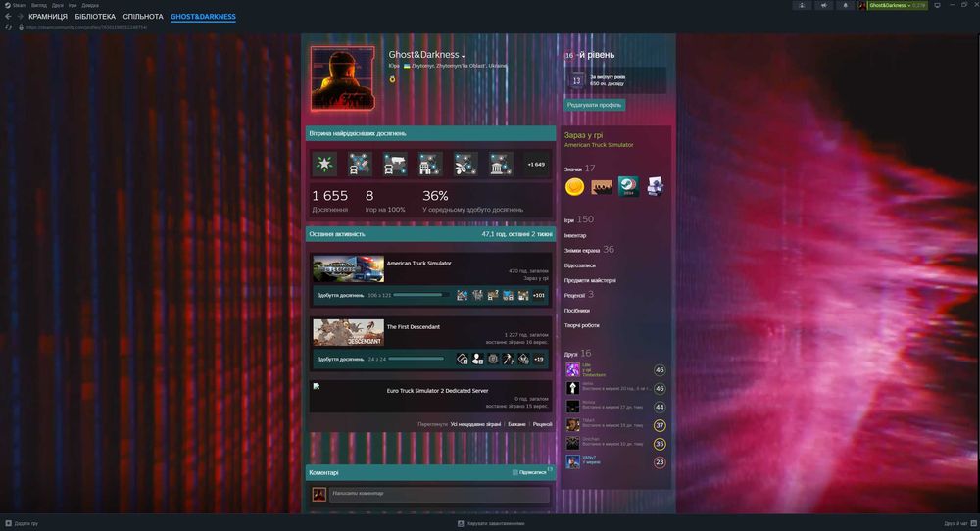Screen dimensions: 980x531
Task: Open the Відеозаписи link
Action: point(579,265)
